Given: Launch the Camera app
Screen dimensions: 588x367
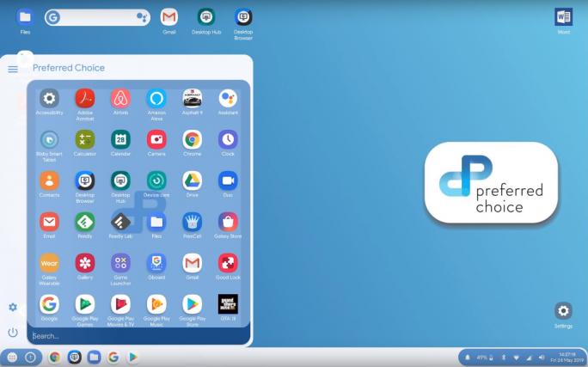Looking at the screenshot, I should (156, 140).
